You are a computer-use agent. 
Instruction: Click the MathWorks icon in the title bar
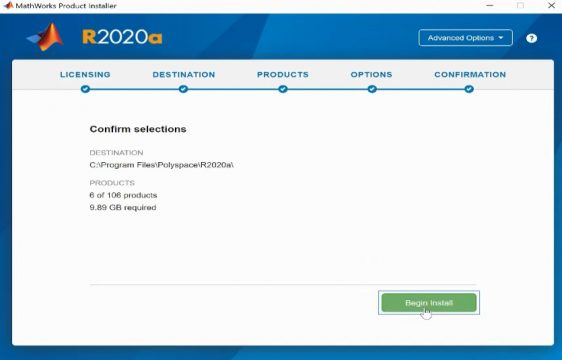tap(8, 5)
